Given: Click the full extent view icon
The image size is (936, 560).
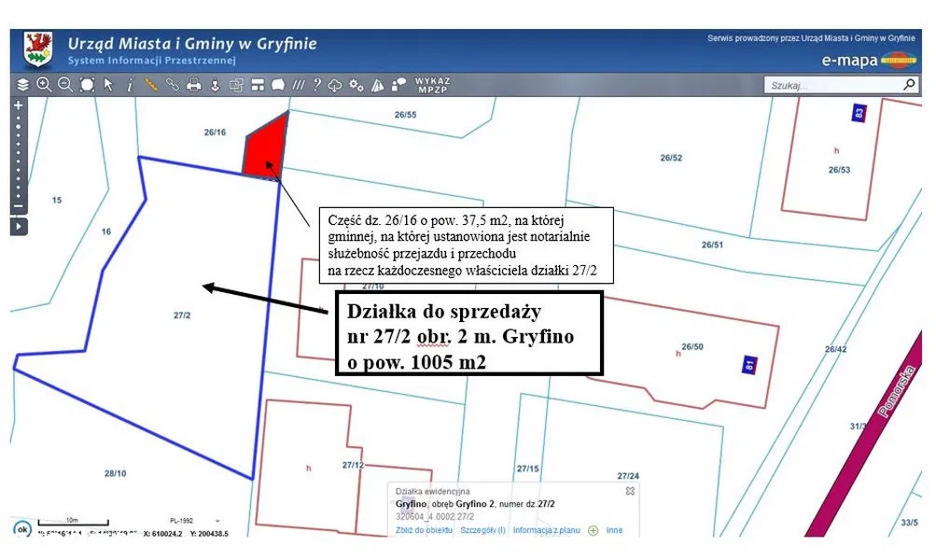Looking at the screenshot, I should click(x=87, y=85).
